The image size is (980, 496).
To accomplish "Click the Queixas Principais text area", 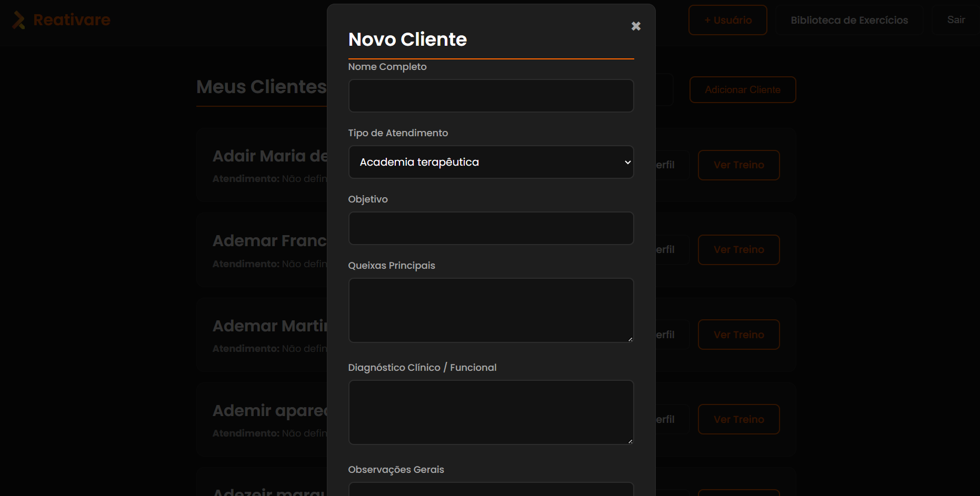I will [491, 310].
